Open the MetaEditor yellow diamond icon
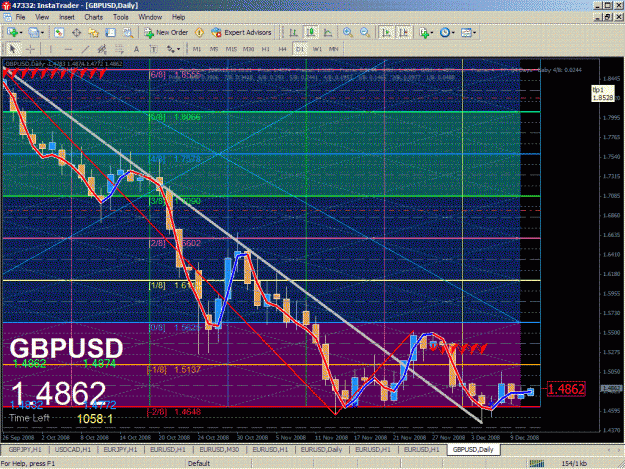Viewport: 625px width, 469px height. tap(199, 33)
